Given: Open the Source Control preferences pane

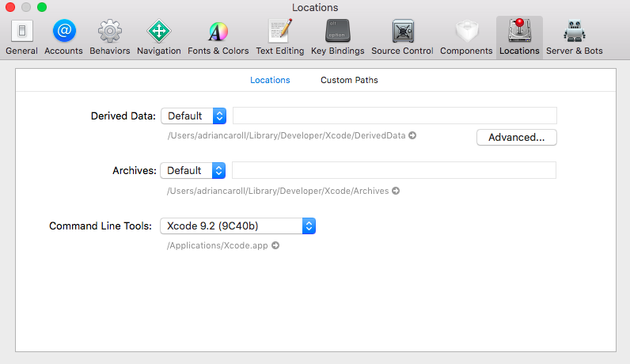Looking at the screenshot, I should point(402,37).
